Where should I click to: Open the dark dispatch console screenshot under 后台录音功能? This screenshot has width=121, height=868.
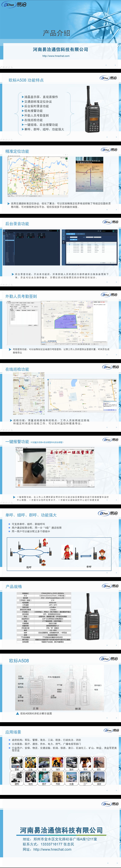(x=31, y=248)
